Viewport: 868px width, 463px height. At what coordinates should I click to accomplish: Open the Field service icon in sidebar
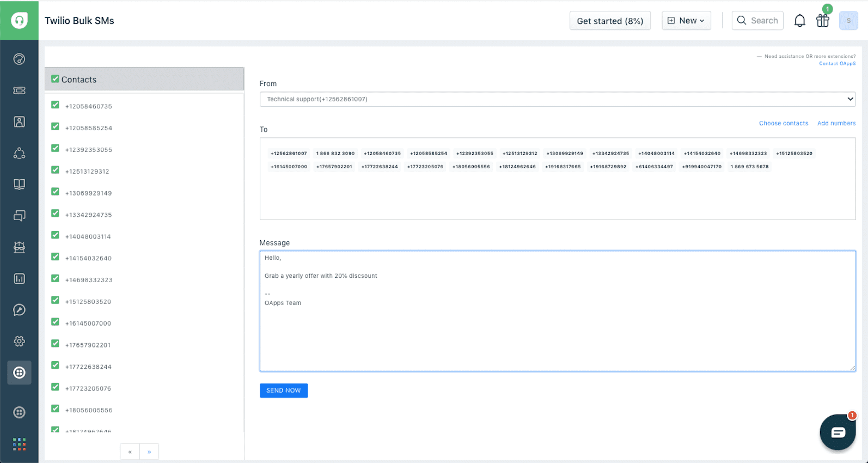(19, 247)
